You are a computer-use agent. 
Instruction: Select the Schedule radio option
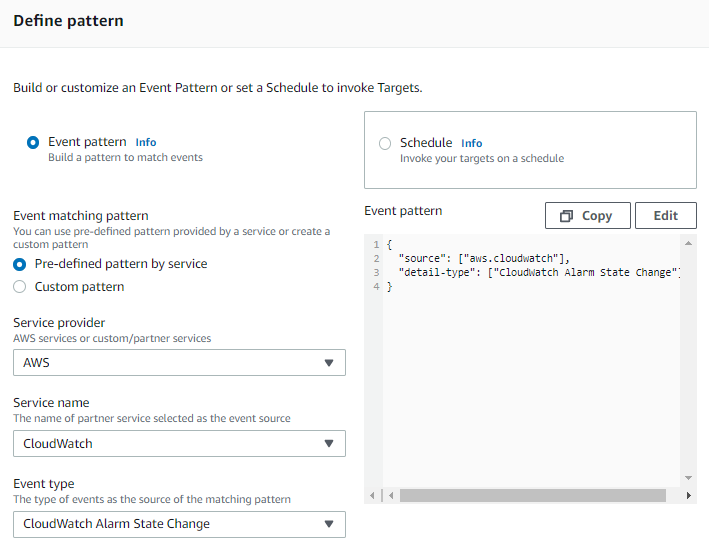point(385,143)
